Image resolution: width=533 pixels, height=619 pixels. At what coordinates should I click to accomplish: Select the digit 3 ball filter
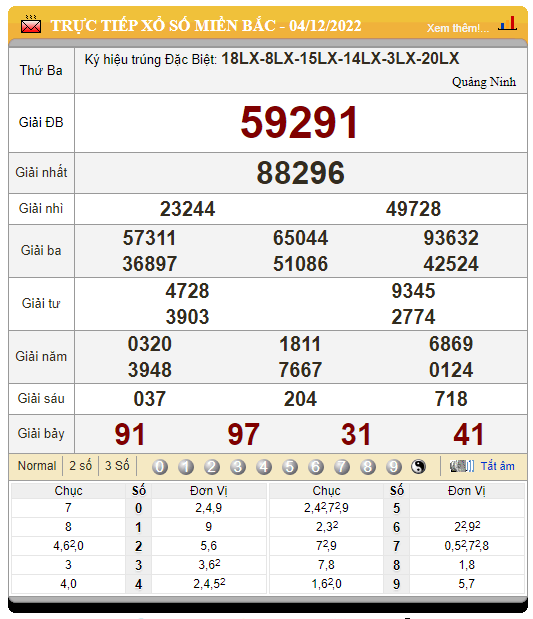[x=238, y=467]
